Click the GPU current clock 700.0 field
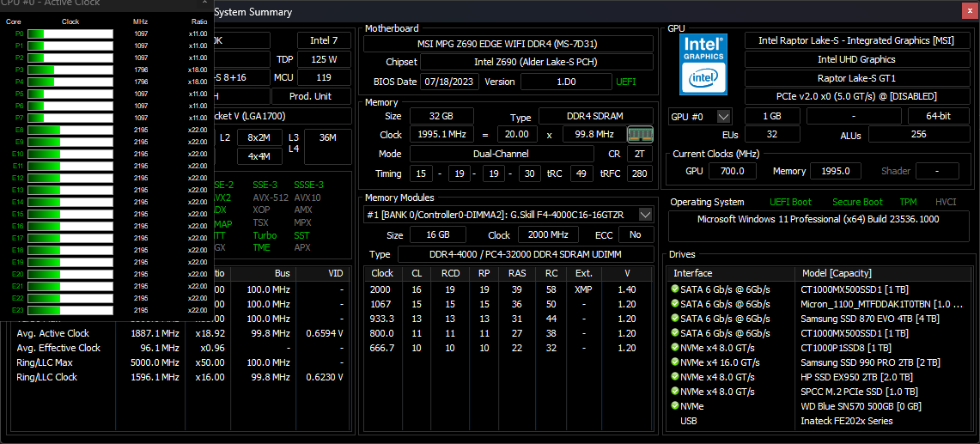The height and width of the screenshot is (444, 980). coord(733,171)
